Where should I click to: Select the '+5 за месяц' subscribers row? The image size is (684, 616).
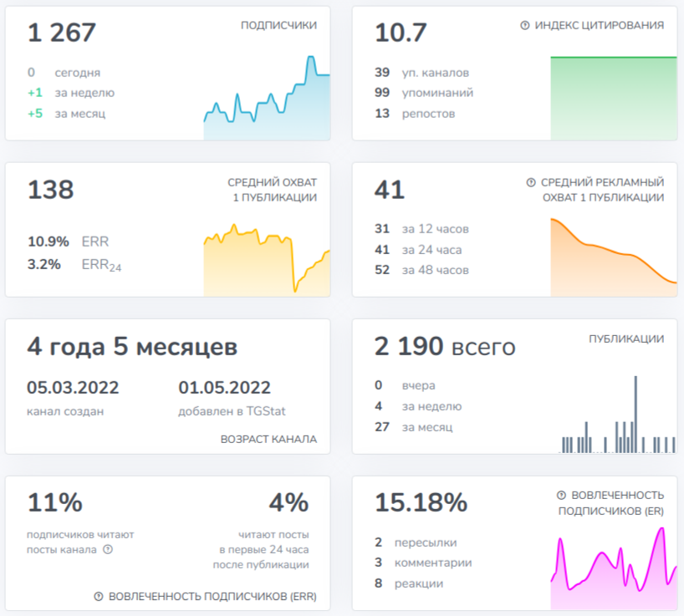coord(66,114)
